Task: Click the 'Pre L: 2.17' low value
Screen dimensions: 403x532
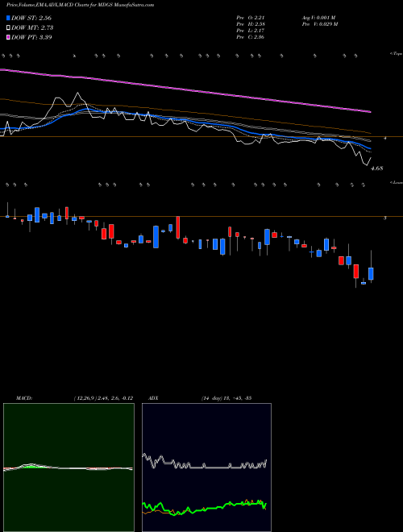Action: click(x=251, y=31)
